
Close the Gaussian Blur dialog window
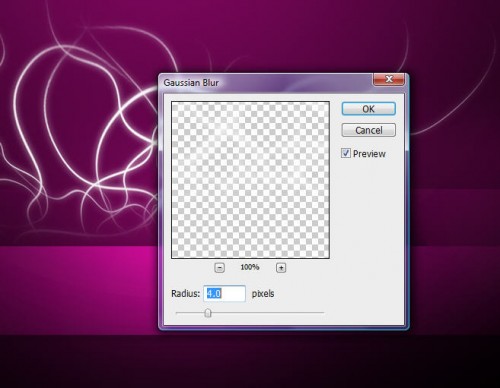click(389, 79)
